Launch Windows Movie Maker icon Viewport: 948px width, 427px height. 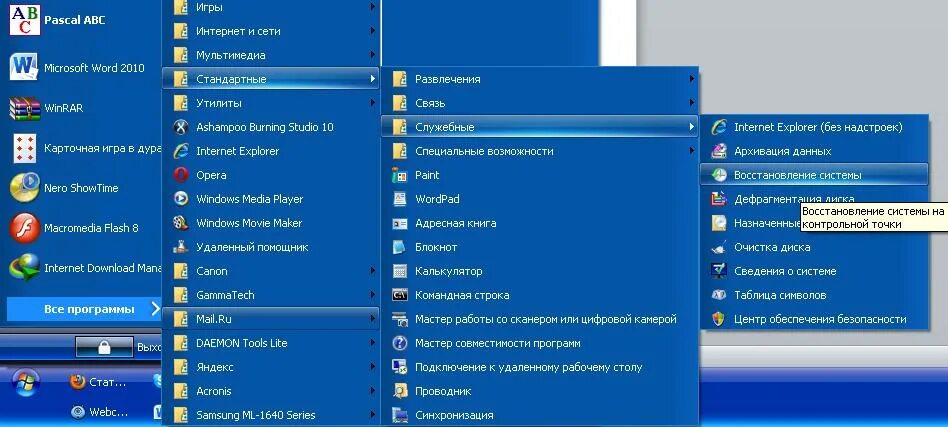tap(180, 223)
